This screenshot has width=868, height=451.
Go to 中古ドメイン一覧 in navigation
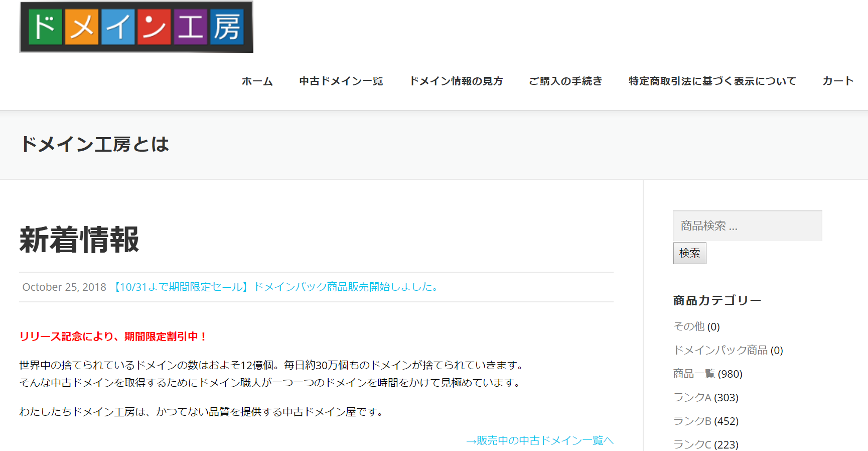[341, 81]
